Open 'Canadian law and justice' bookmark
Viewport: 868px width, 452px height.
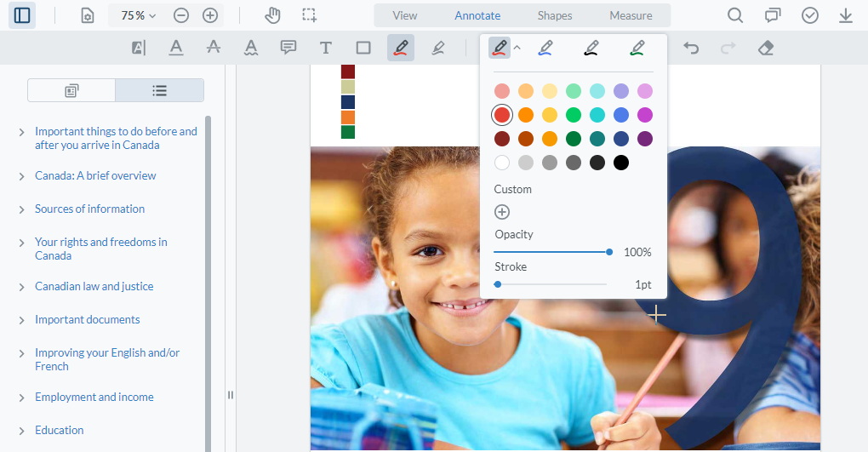point(94,286)
